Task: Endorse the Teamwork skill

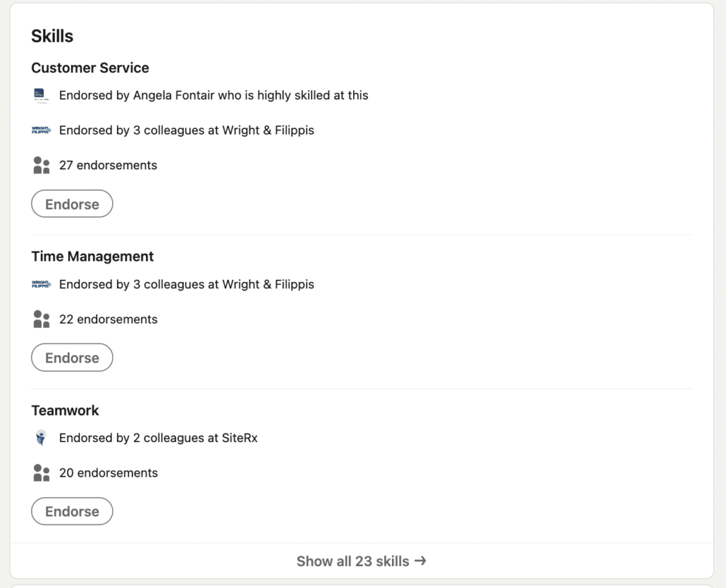Action: point(72,511)
